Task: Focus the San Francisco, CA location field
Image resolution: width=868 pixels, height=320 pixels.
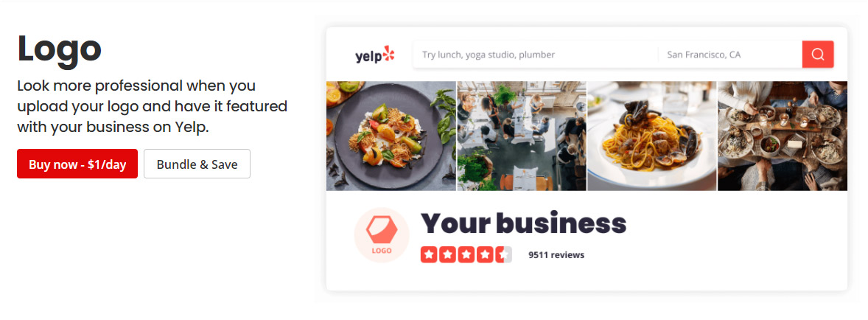Action: click(x=730, y=55)
